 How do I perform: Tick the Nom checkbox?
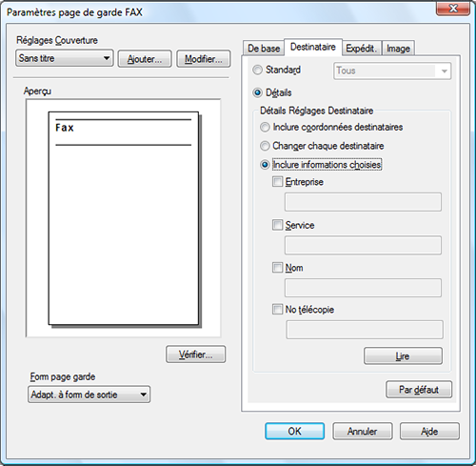277,268
